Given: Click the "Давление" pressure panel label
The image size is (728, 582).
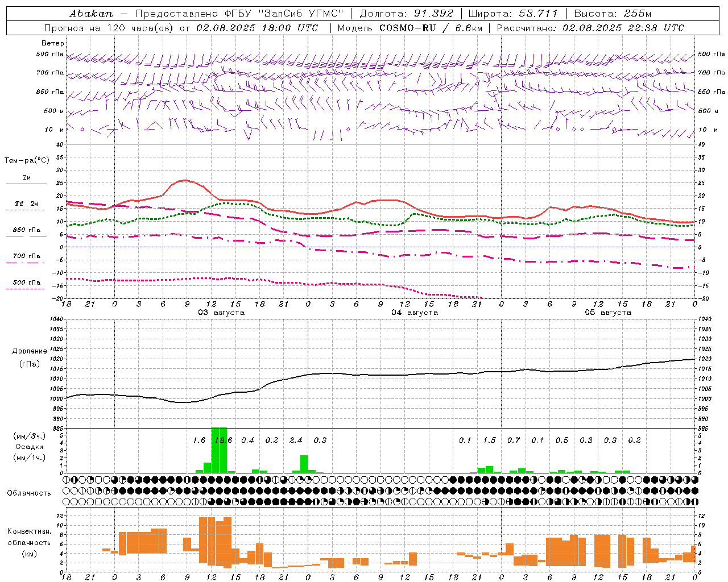Looking at the screenshot, I should (30, 351).
